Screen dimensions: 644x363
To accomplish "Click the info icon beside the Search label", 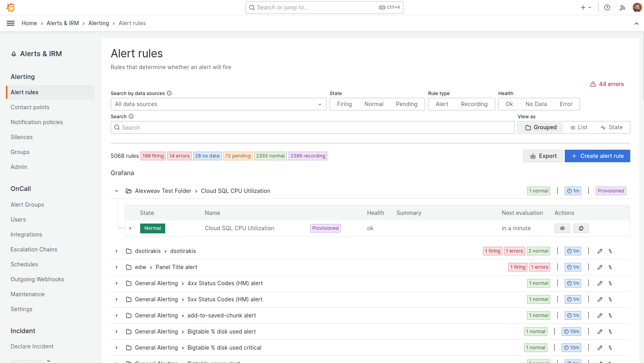I will (131, 116).
